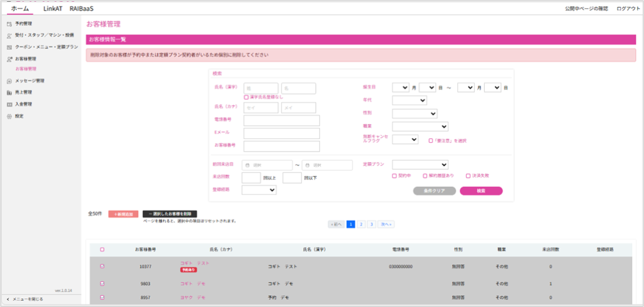Expand the 定額プラン dropdown
Image resolution: width=644 pixels, height=307 pixels.
tap(419, 165)
